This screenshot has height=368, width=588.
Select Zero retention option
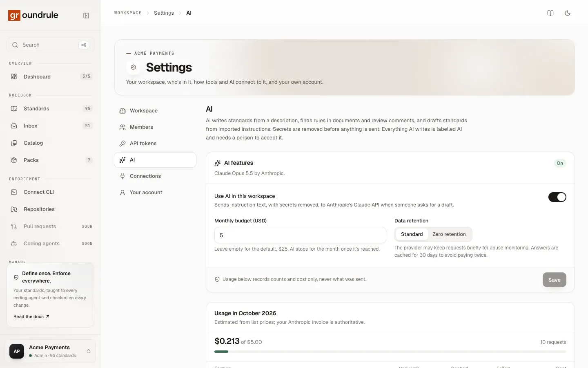click(449, 234)
